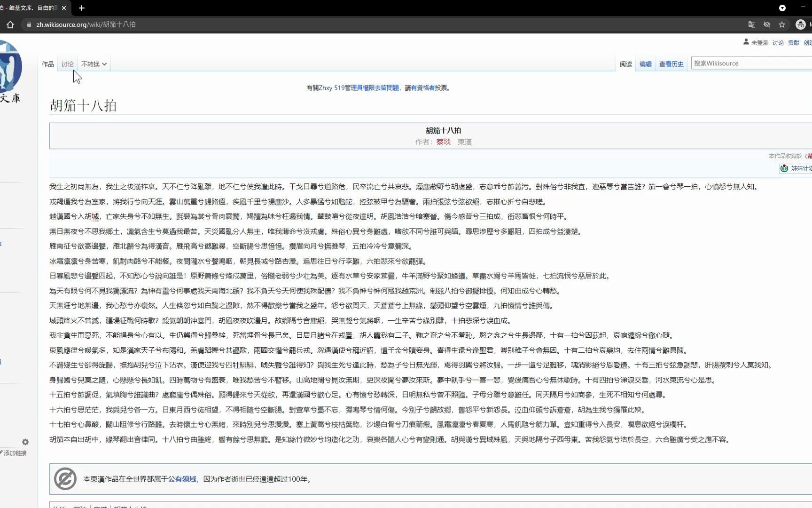Click the line starting 身歸國兮兒莫之隨

[384, 380]
